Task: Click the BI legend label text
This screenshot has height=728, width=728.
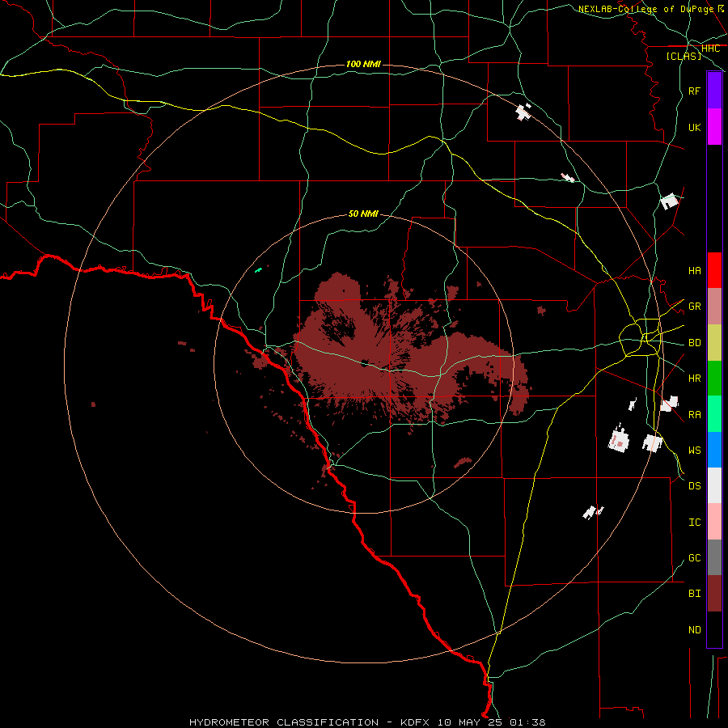Action: 694,594
